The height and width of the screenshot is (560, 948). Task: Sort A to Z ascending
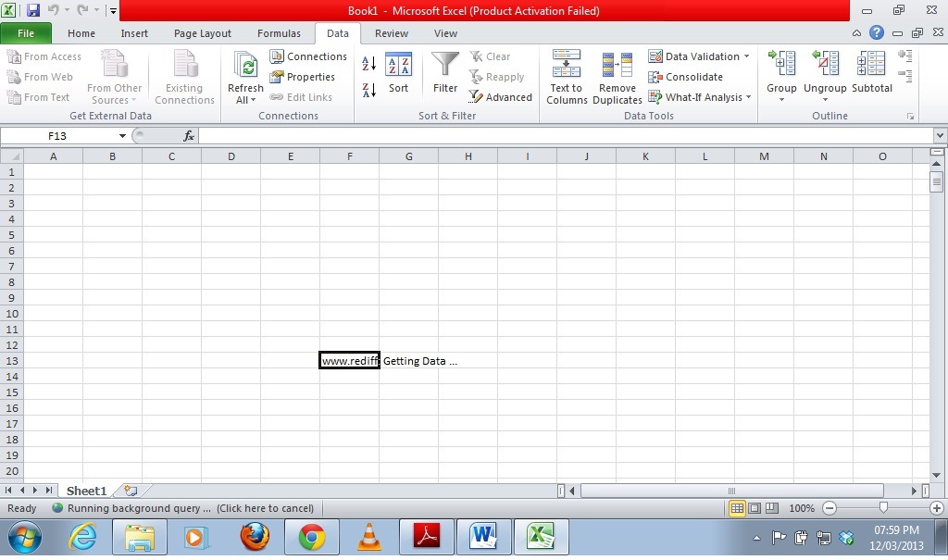coord(369,64)
